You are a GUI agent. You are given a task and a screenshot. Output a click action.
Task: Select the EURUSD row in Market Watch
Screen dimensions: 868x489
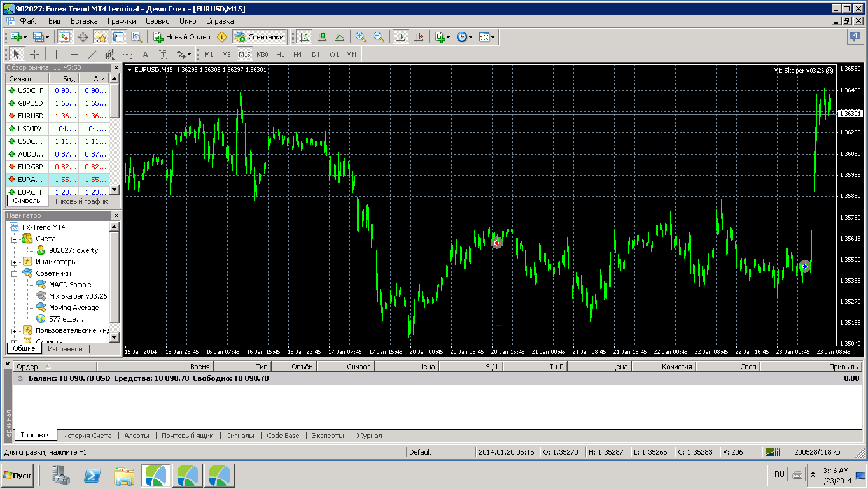(x=57, y=116)
